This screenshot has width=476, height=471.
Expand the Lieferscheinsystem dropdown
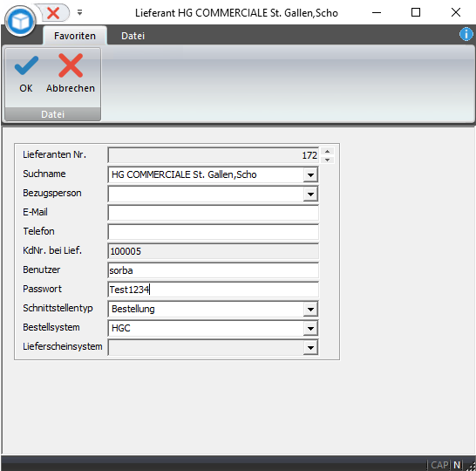(310, 347)
